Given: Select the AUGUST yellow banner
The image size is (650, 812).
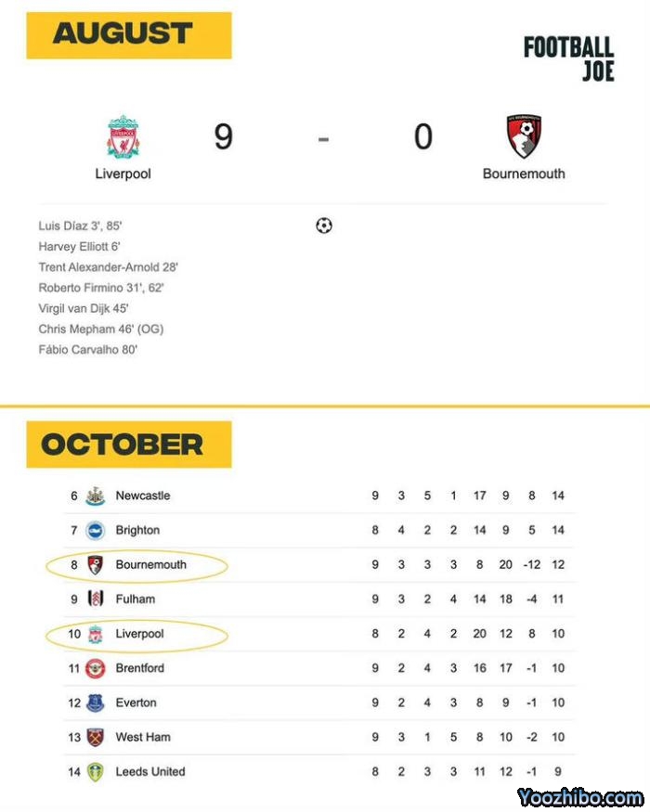Looking at the screenshot, I should coord(128,34).
